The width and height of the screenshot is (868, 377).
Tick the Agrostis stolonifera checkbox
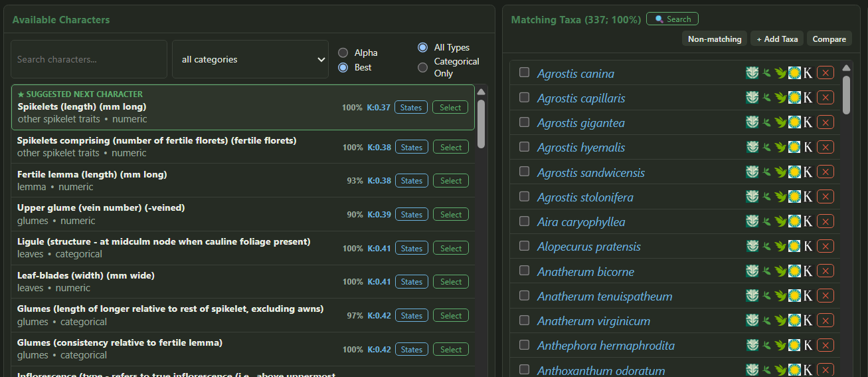[524, 196]
